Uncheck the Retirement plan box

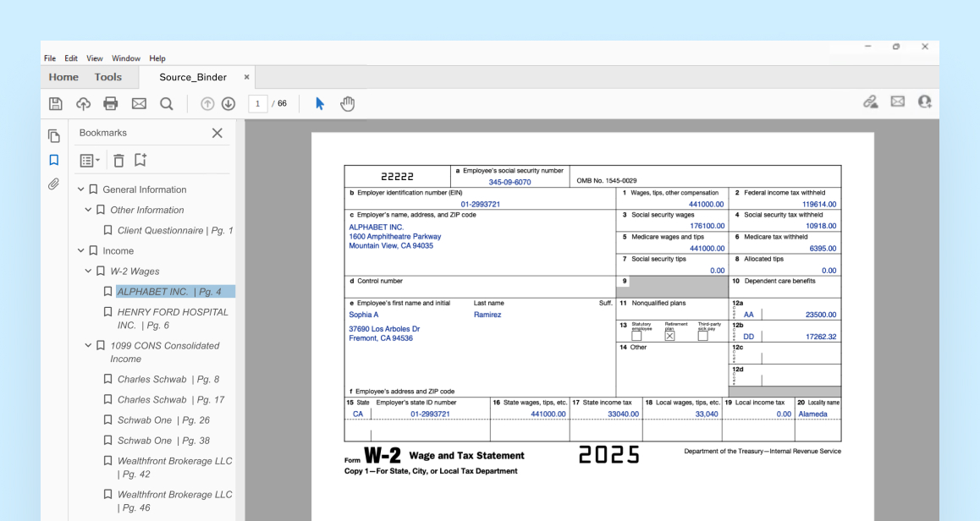[x=669, y=336]
